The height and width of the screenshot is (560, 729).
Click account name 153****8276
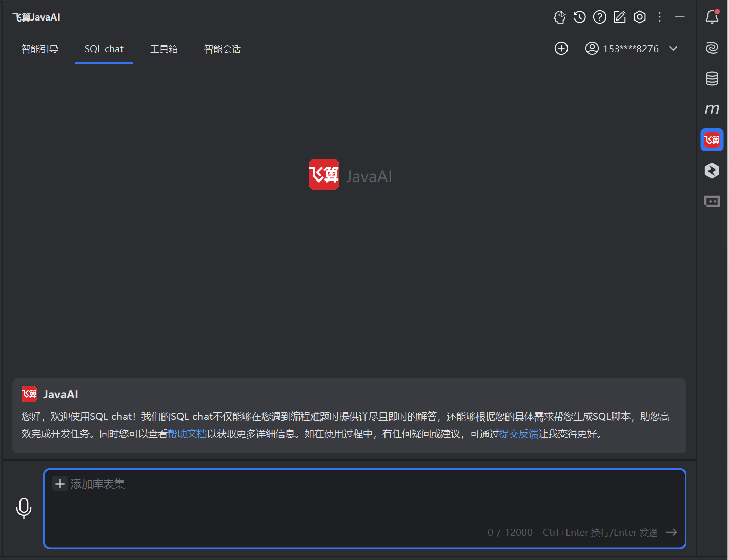click(x=631, y=49)
